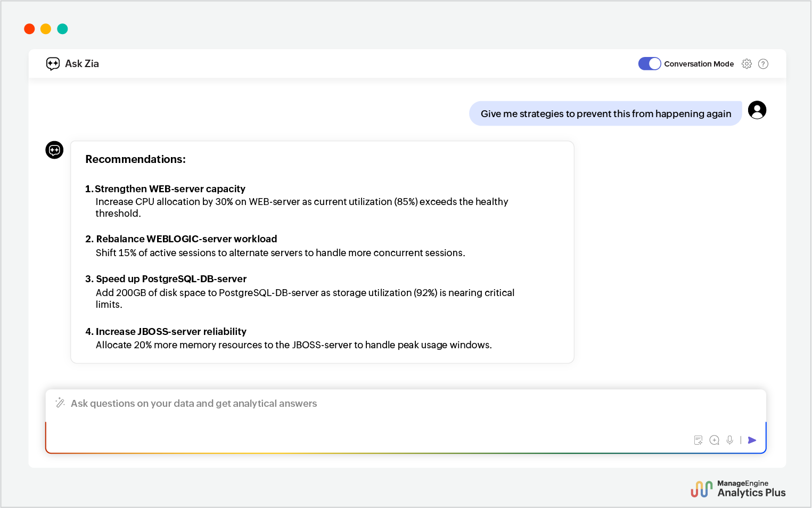Image resolution: width=812 pixels, height=508 pixels.
Task: Select the user message bubble about prevention strategies
Action: [605, 113]
